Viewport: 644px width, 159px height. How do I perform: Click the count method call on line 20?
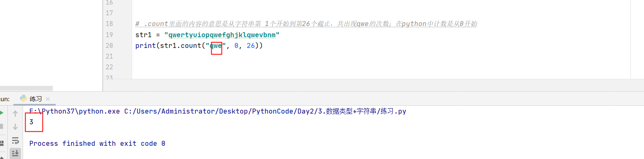[x=191, y=45]
